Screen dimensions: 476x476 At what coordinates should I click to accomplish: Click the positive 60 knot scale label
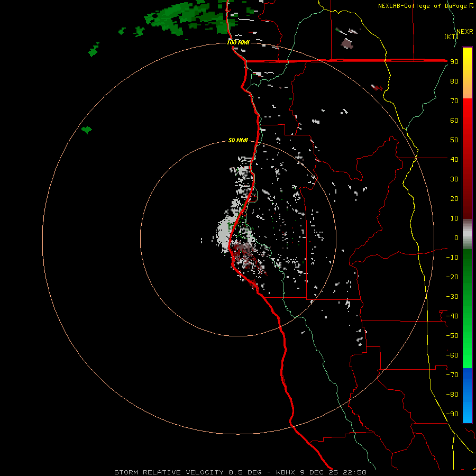pyautogui.click(x=454, y=120)
